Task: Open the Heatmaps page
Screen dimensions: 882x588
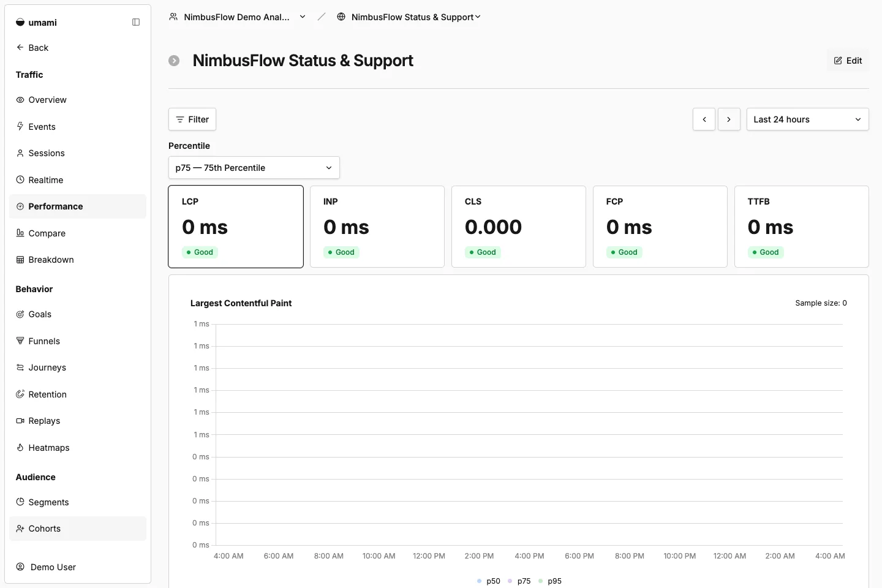Action: pos(78,447)
